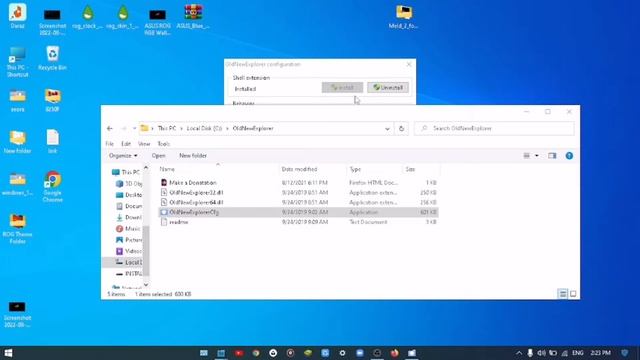
Task: Open the Google Chrome desktop shortcut
Action: (52, 186)
